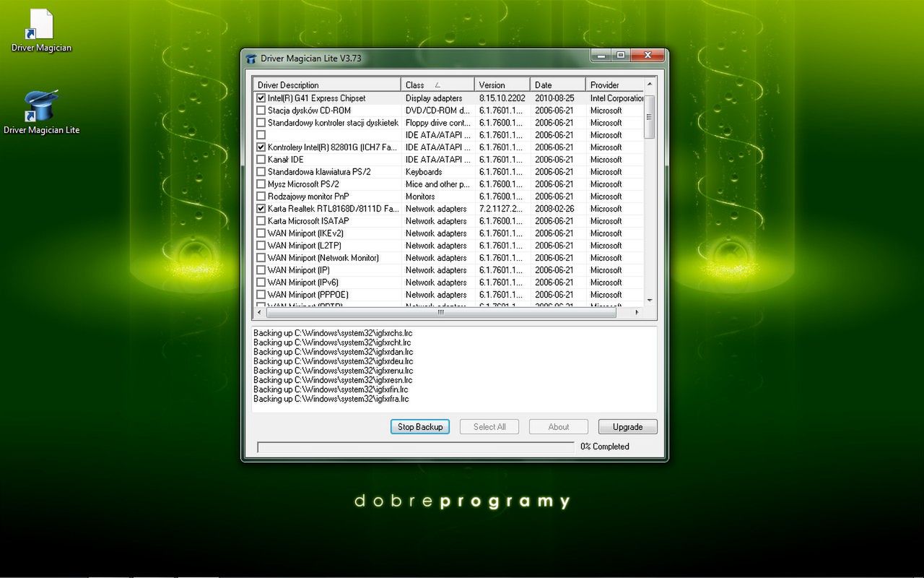Check the WAN Miniport (IP) driver
Image resolution: width=924 pixels, height=578 pixels.
(261, 270)
